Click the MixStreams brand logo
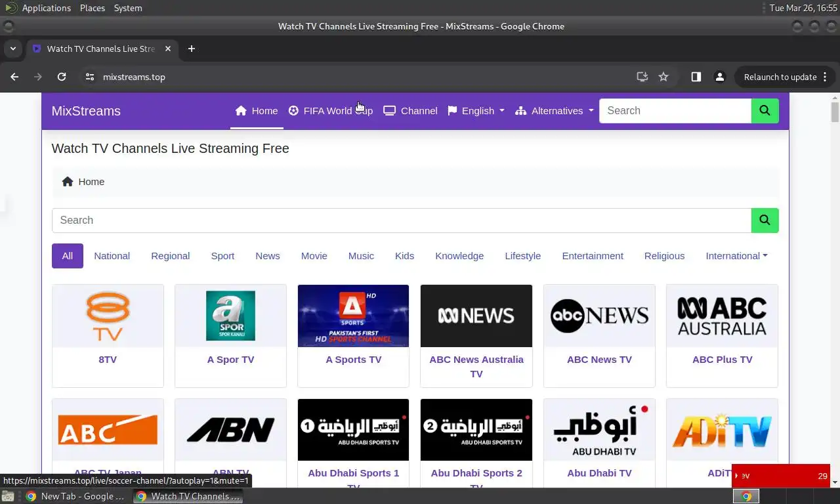The image size is (840, 504). pyautogui.click(x=86, y=111)
